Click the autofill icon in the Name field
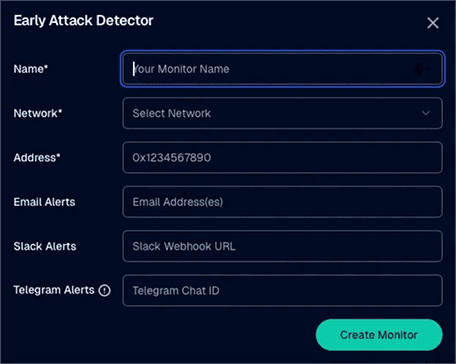The image size is (456, 364). [421, 69]
